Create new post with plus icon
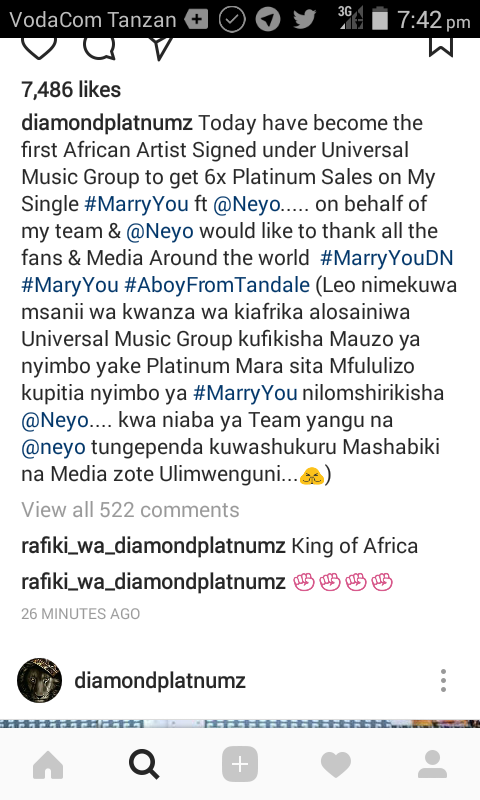 coord(240,764)
